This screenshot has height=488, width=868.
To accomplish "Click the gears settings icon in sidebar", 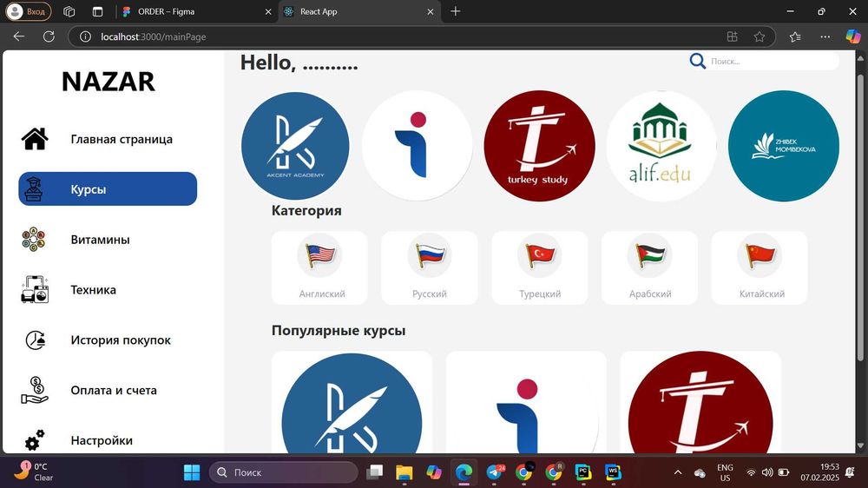I will [35, 440].
